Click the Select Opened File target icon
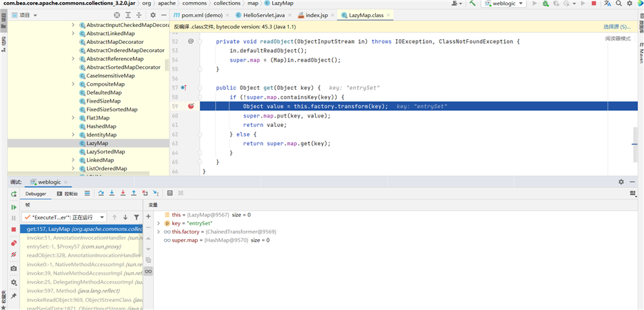Image resolution: width=644 pixels, height=310 pixels. click(117, 15)
